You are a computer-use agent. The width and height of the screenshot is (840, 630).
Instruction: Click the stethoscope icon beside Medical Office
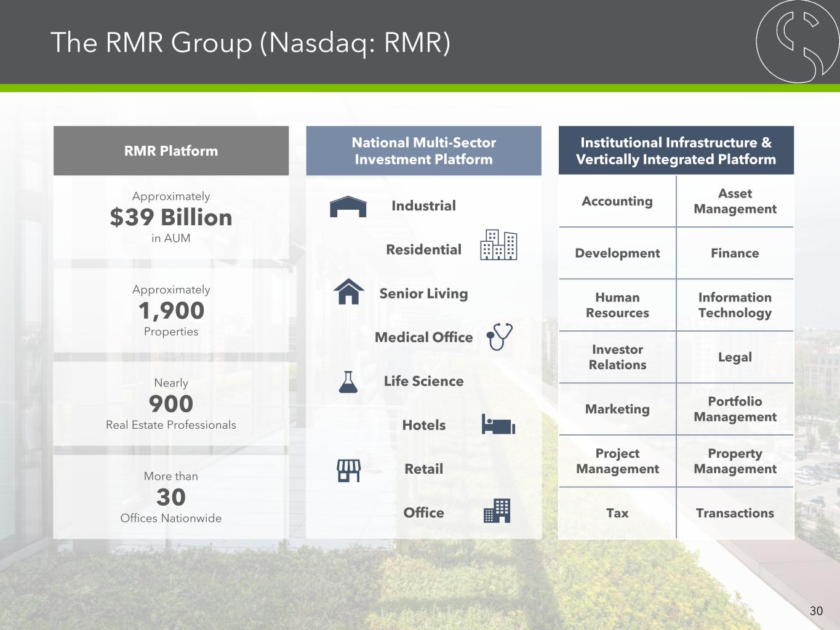coord(499,337)
